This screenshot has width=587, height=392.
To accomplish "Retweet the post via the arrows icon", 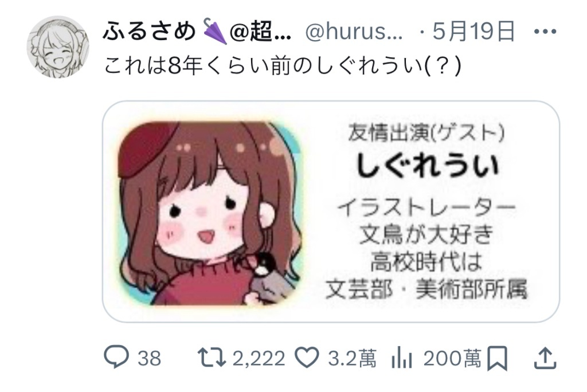I will (212, 358).
